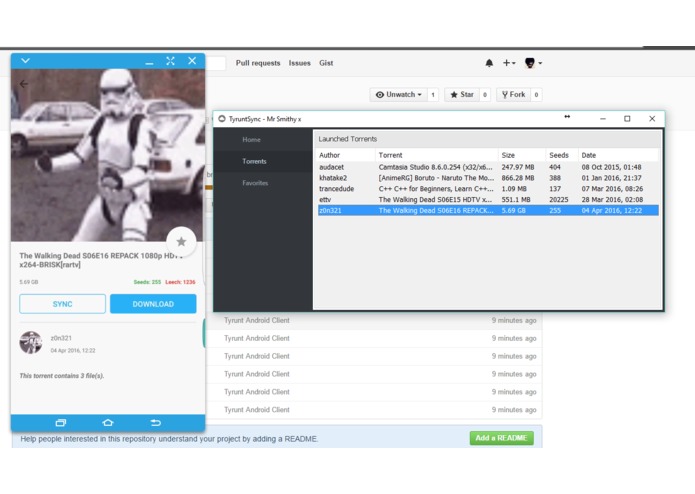The height and width of the screenshot is (494, 695).
Task: Open the Unwatch dropdown
Action: tap(398, 94)
